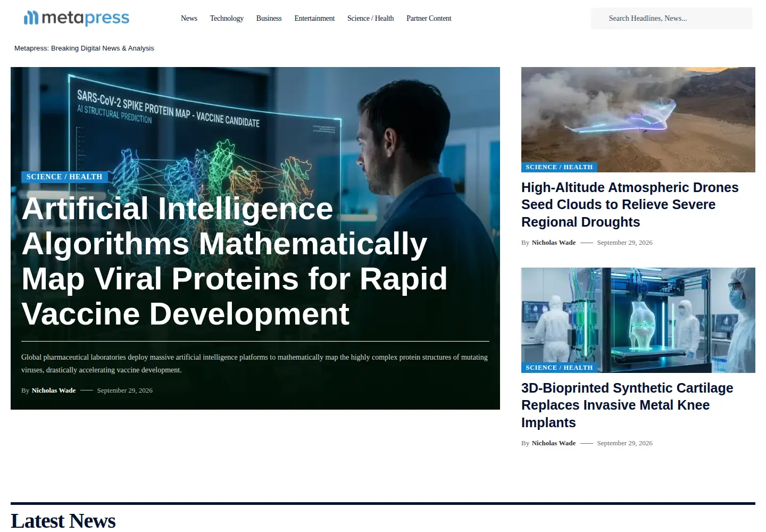Screen dimensions: 766x532
Task: Click Nicholas Wade author under the drones article
Action: click(554, 243)
